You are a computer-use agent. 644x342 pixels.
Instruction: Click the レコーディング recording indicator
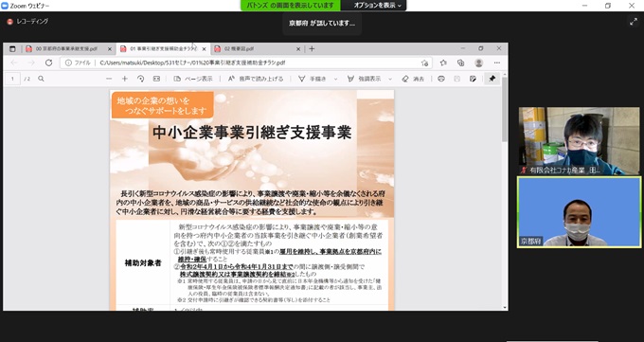pos(27,22)
